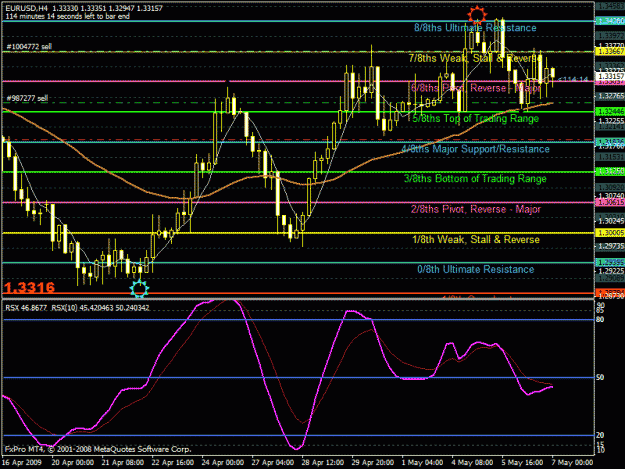
Task: Click the large orange 1.3316 price readout
Action: tap(29, 287)
